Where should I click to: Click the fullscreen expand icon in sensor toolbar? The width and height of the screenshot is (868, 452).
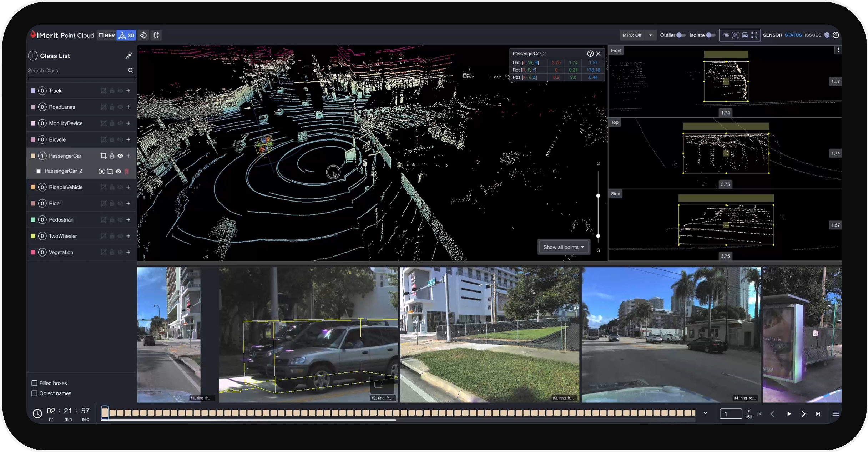point(755,35)
